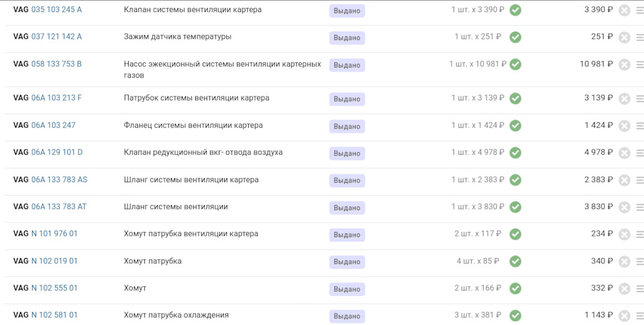Open row menu for Хомут патрубка охлаждения
The height and width of the screenshot is (325, 644).
(640, 316)
